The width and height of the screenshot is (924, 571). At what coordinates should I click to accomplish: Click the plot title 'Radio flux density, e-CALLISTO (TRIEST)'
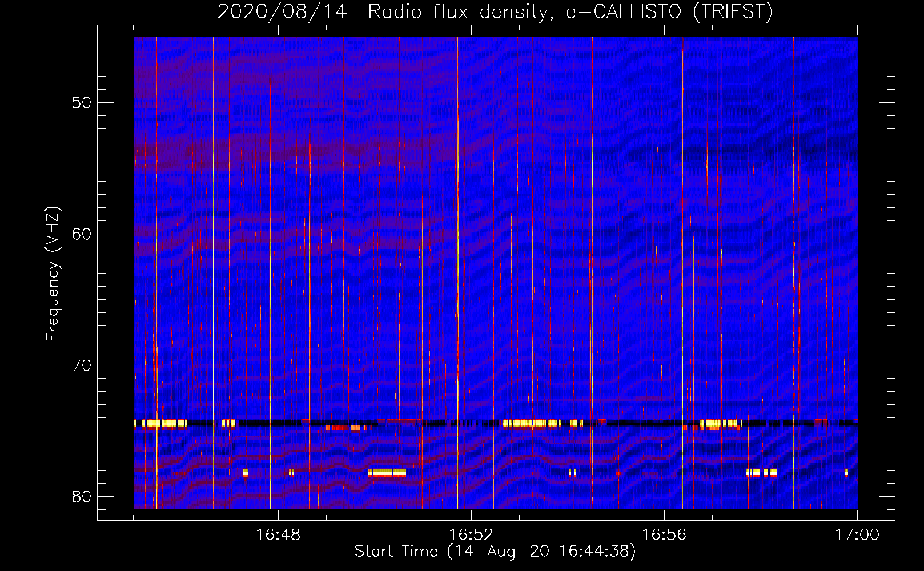(x=570, y=11)
